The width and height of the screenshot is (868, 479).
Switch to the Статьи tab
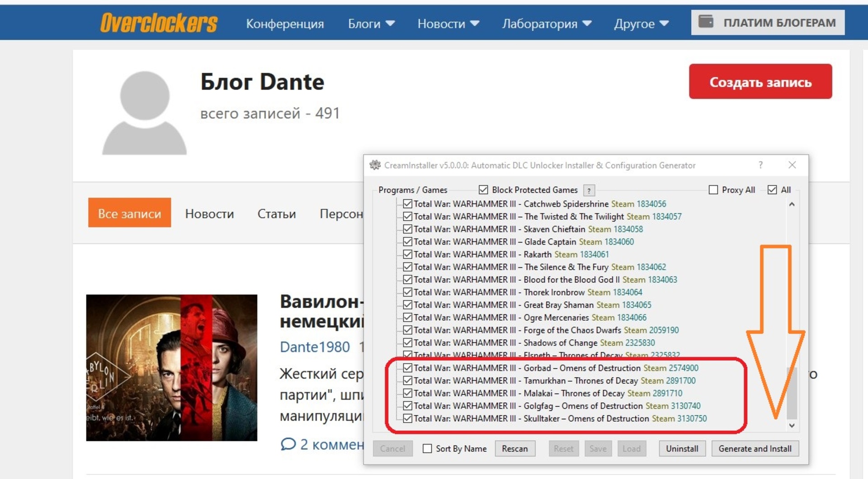pos(277,213)
